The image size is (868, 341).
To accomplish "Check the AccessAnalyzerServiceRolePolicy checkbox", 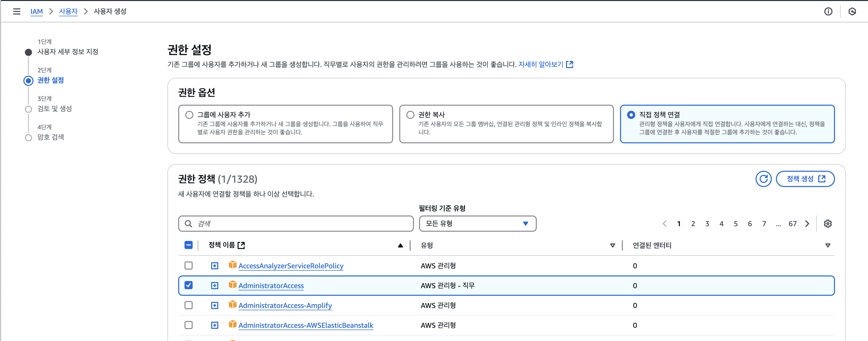I will click(189, 266).
